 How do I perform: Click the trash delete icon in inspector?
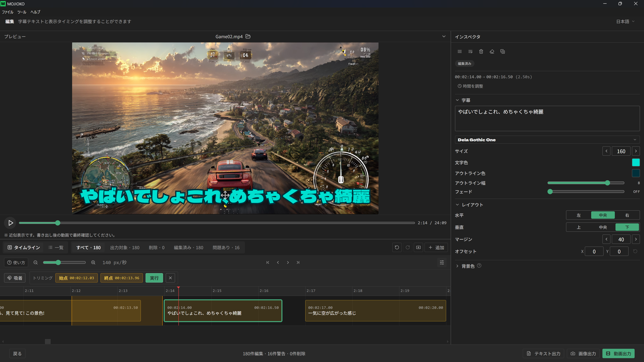click(x=481, y=51)
